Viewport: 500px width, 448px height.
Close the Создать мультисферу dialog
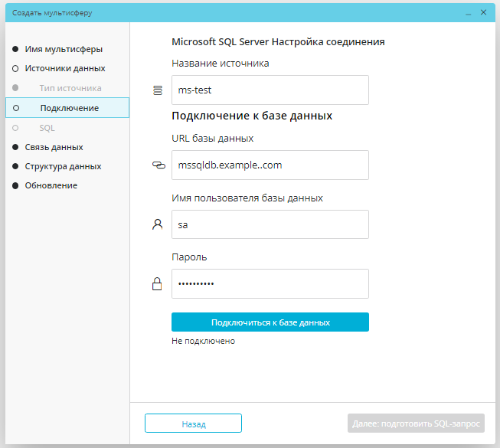(x=483, y=12)
